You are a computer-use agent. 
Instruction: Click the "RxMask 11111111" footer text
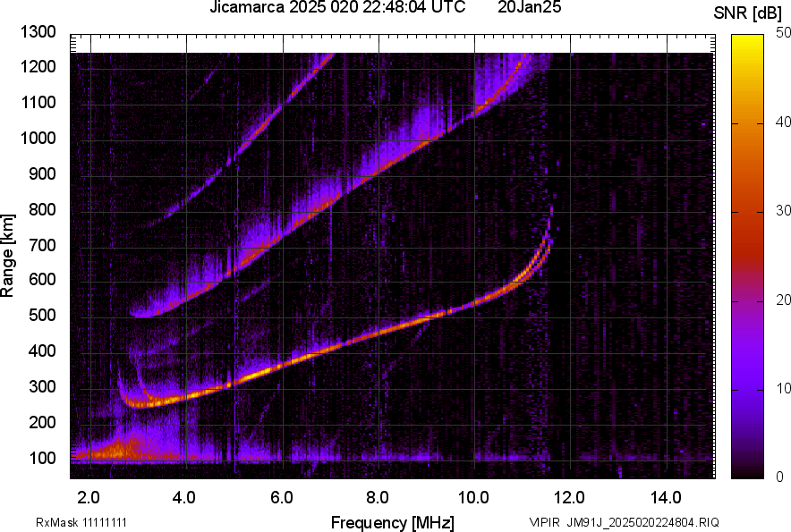(x=81, y=522)
